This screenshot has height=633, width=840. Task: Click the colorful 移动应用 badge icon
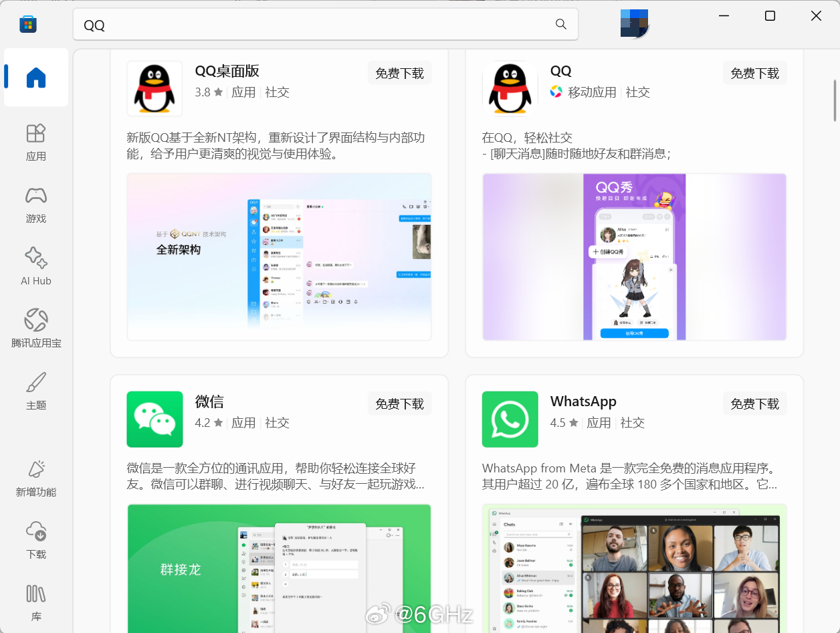[x=556, y=92]
